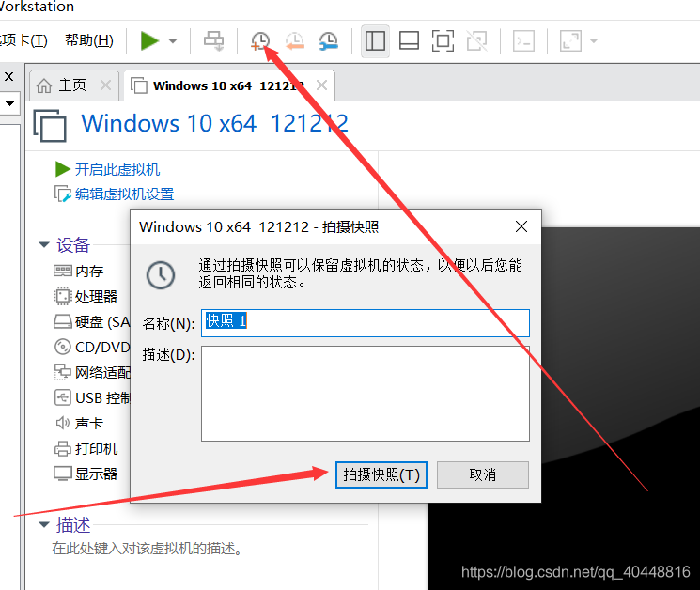
Task: Click the VM description text area
Action: tap(148, 548)
